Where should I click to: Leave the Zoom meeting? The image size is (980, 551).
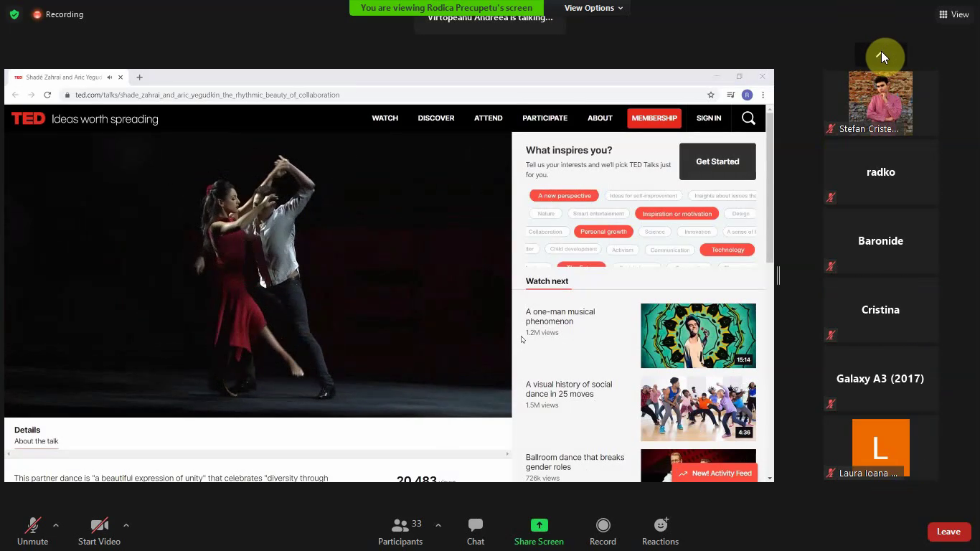coord(948,532)
